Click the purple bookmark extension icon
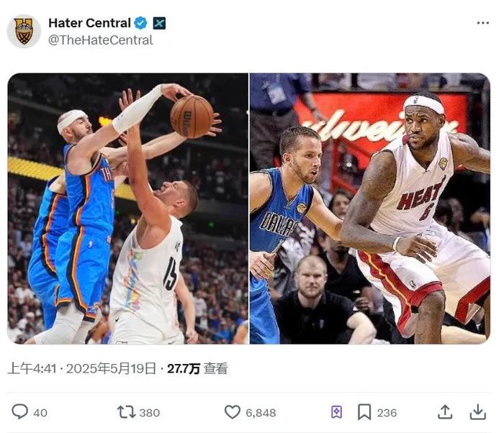 336,412
